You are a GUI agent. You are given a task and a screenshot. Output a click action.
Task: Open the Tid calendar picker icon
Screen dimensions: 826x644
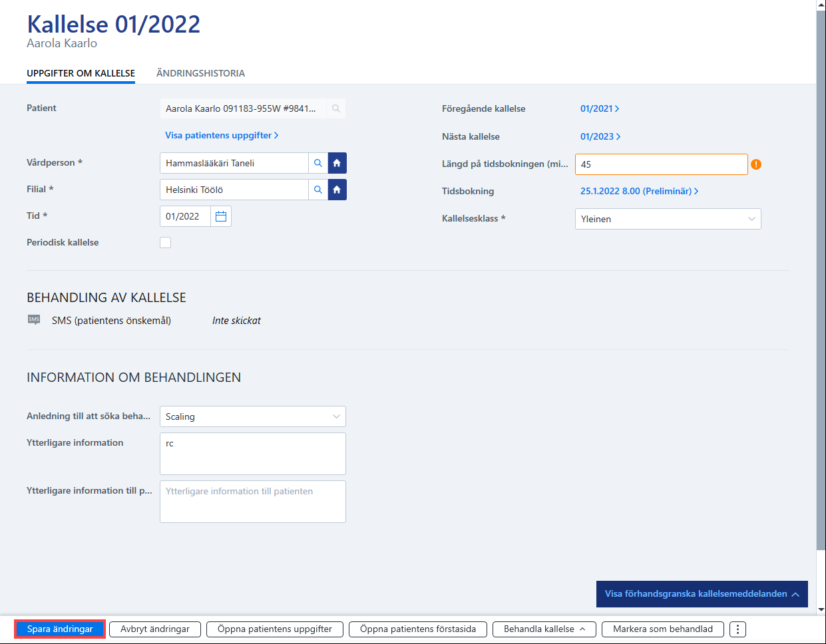coord(221,216)
